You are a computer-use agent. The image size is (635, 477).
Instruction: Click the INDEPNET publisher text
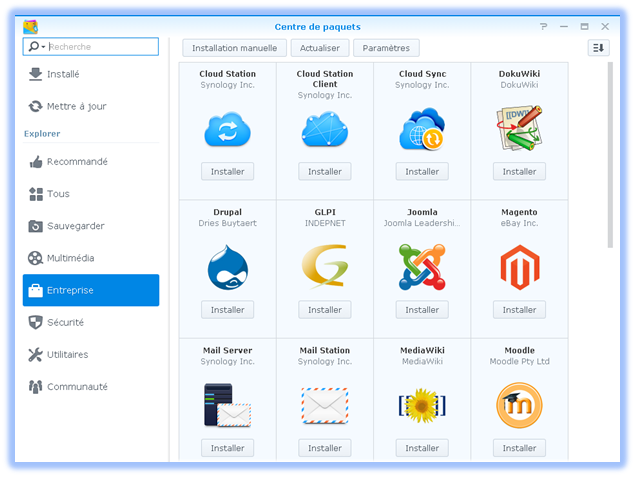click(325, 223)
